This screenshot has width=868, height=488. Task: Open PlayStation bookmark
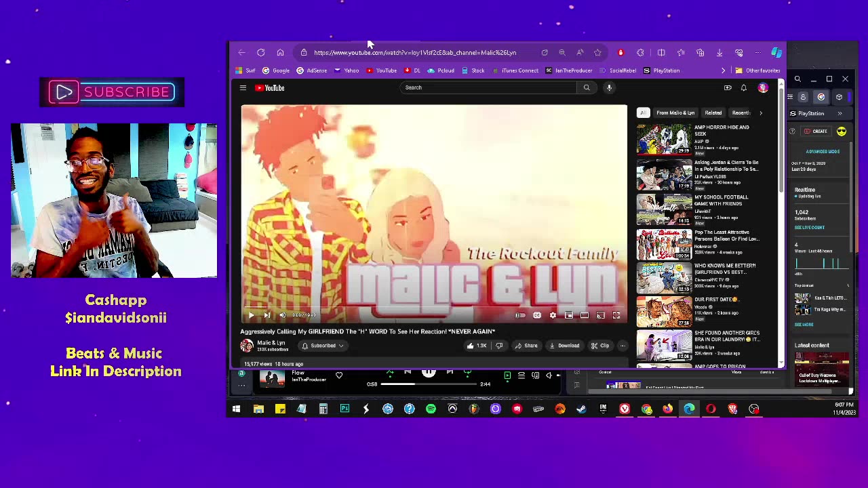(x=661, y=70)
